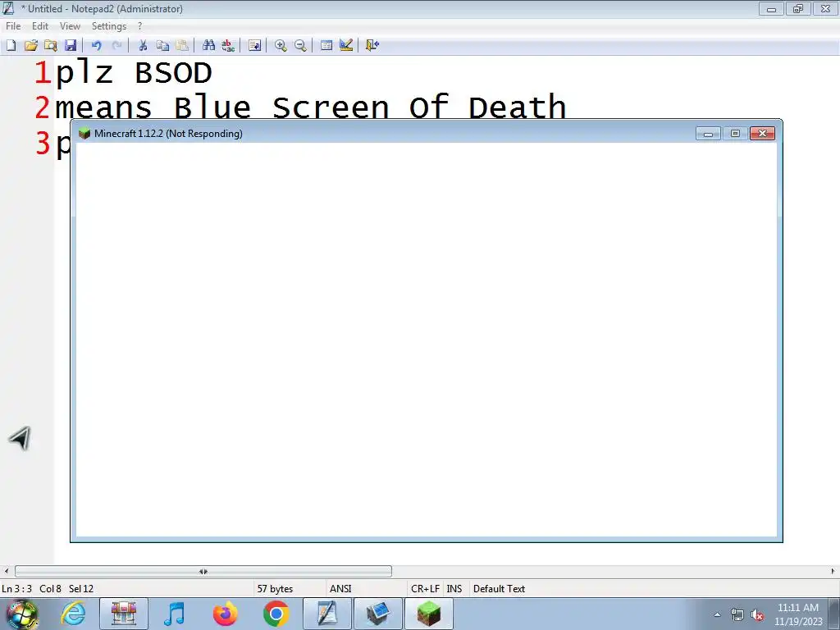Zoom in using magnifier plus icon
This screenshot has height=630, width=840.
point(281,46)
